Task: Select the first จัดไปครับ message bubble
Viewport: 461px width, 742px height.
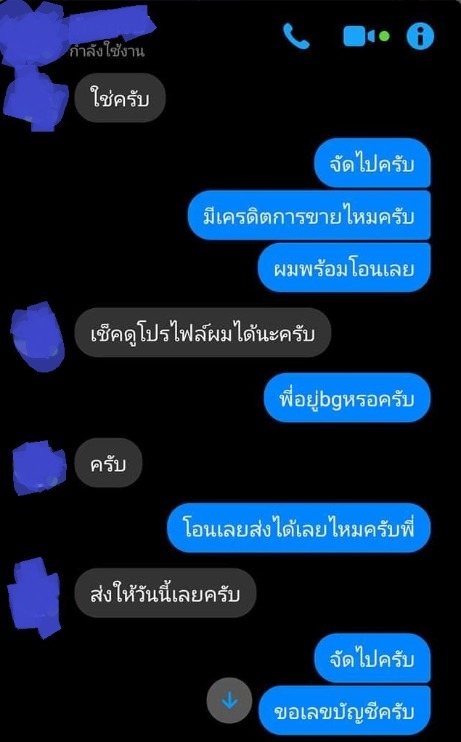Action: (372, 163)
